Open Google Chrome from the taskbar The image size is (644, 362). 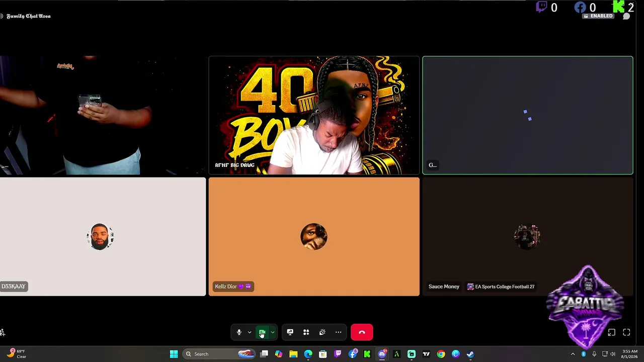pyautogui.click(x=441, y=354)
